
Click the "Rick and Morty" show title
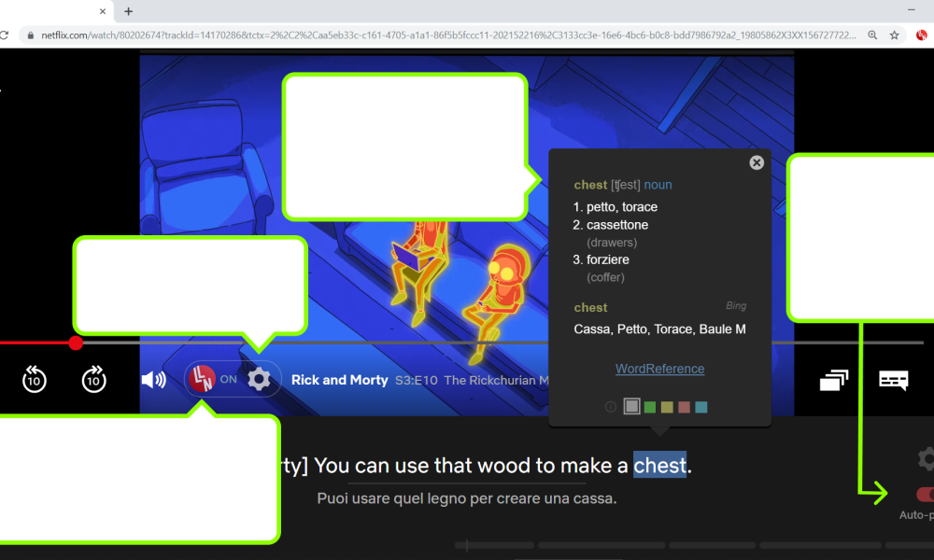click(340, 380)
